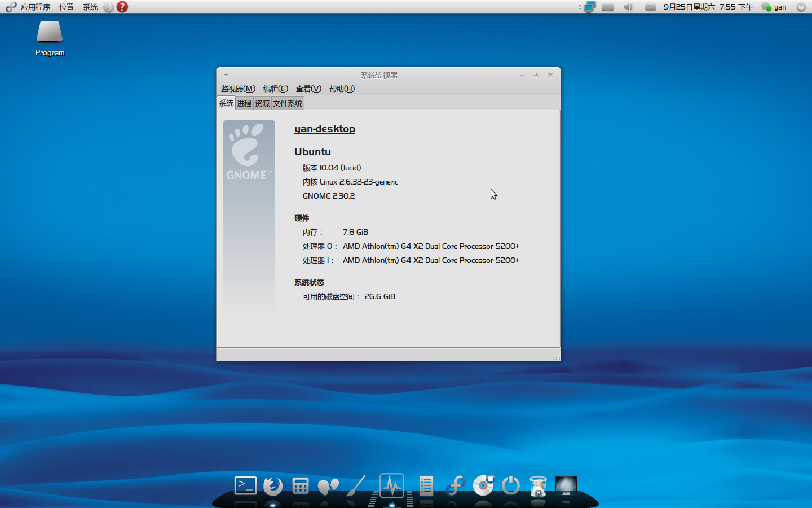Open the Pidgin messenger dock icon
The height and width of the screenshot is (508, 812).
coord(328,486)
